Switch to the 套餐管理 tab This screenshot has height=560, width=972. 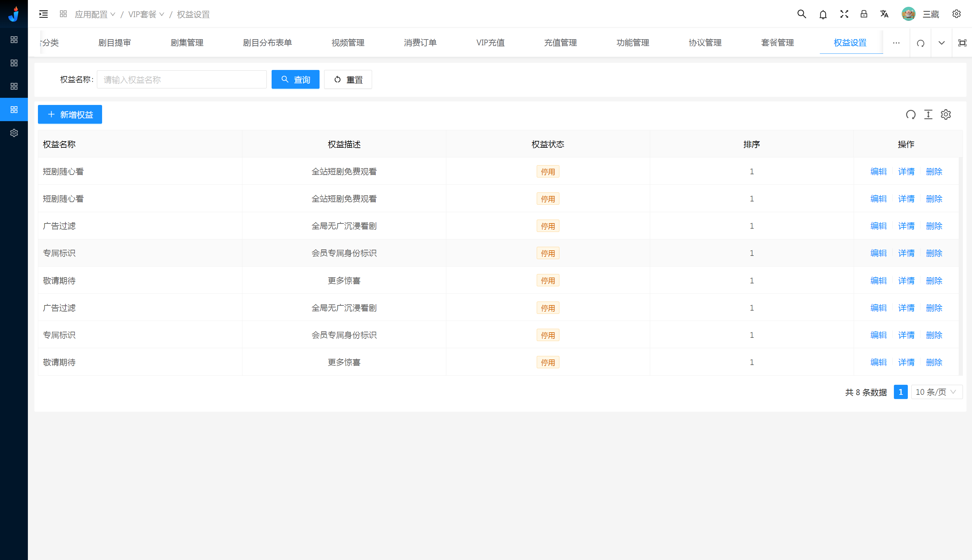[x=777, y=43]
